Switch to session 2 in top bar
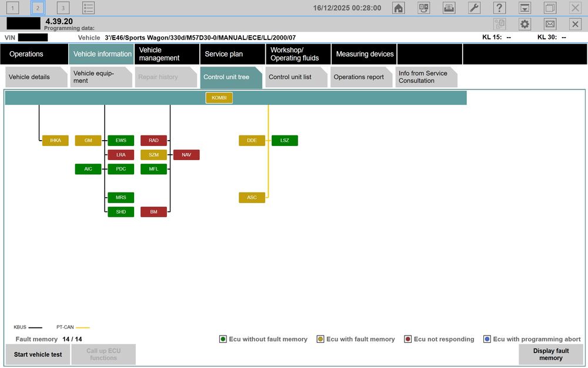 pyautogui.click(x=38, y=8)
